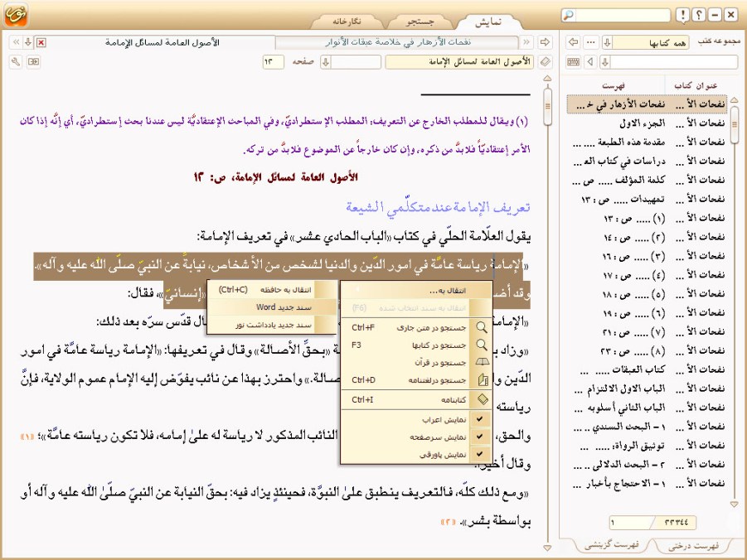Click the down arrow of the book list scrollbar
747x560 pixels.
pyautogui.click(x=734, y=504)
